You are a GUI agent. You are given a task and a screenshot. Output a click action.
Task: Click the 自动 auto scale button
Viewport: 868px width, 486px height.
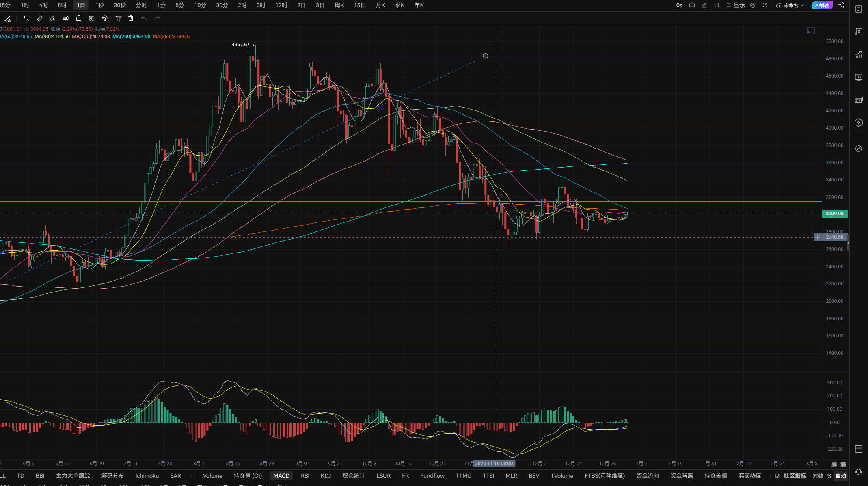[841, 476]
